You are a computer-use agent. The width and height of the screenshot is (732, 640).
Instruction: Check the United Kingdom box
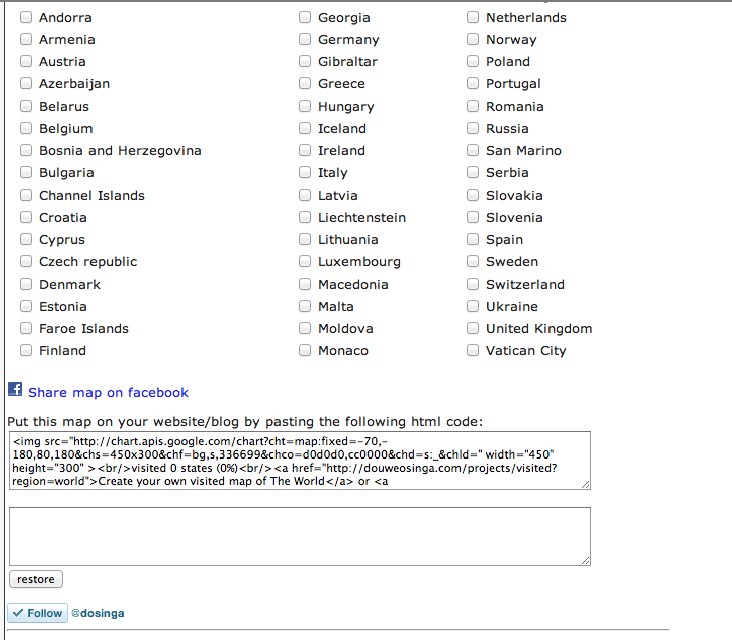tap(473, 328)
